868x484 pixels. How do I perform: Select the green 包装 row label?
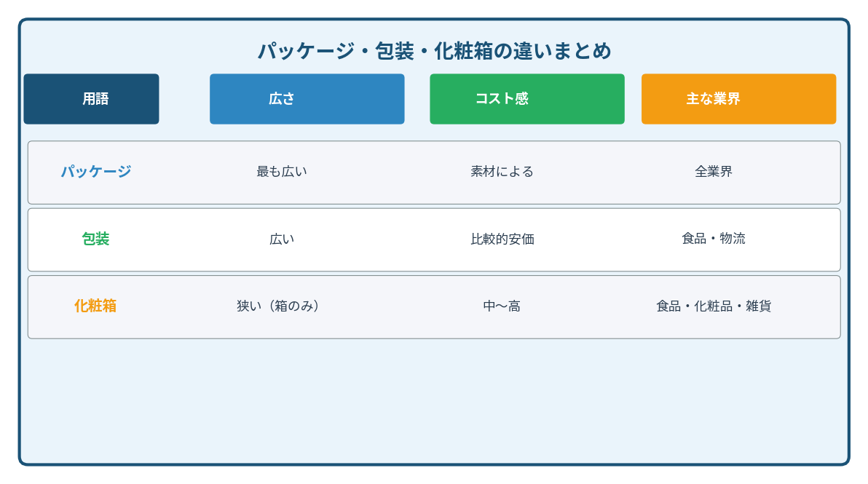point(95,239)
